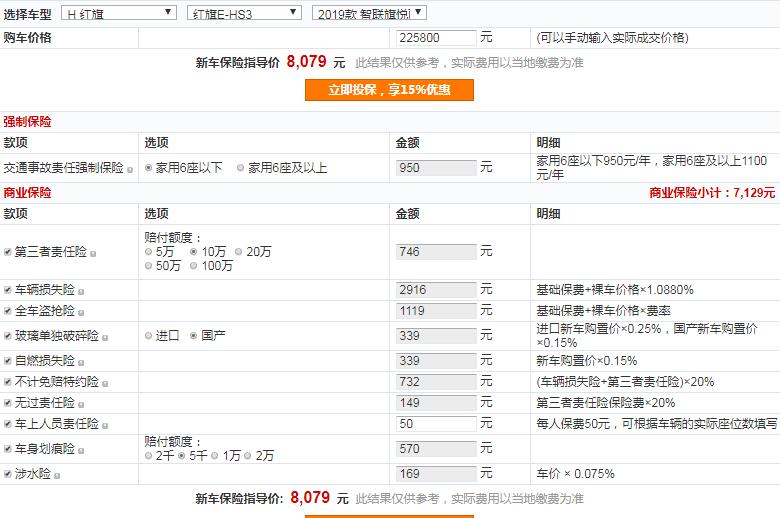Choose the 100万 third-party coverage amount
This screenshot has height=518, width=780.
click(x=194, y=266)
